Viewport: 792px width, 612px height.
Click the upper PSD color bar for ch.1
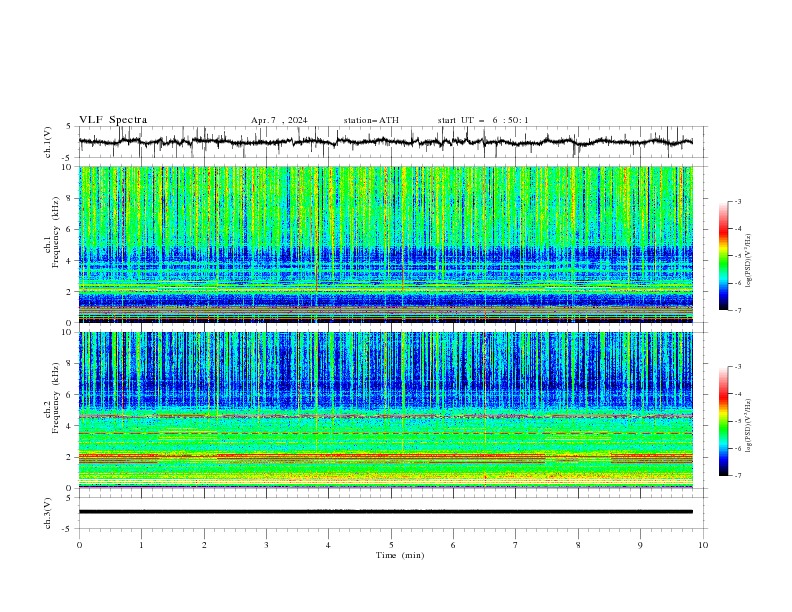723,255
